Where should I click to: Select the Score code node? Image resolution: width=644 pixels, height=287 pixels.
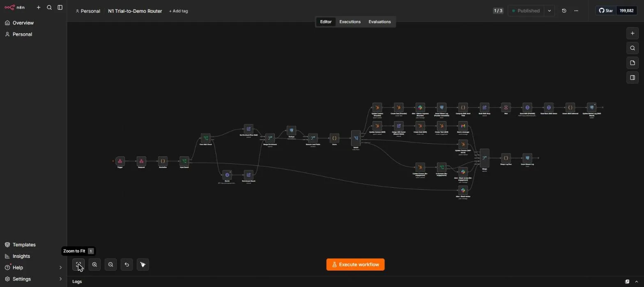click(334, 138)
